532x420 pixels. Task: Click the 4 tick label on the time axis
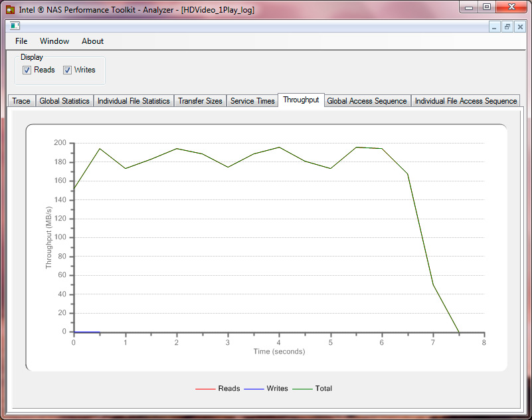278,342
